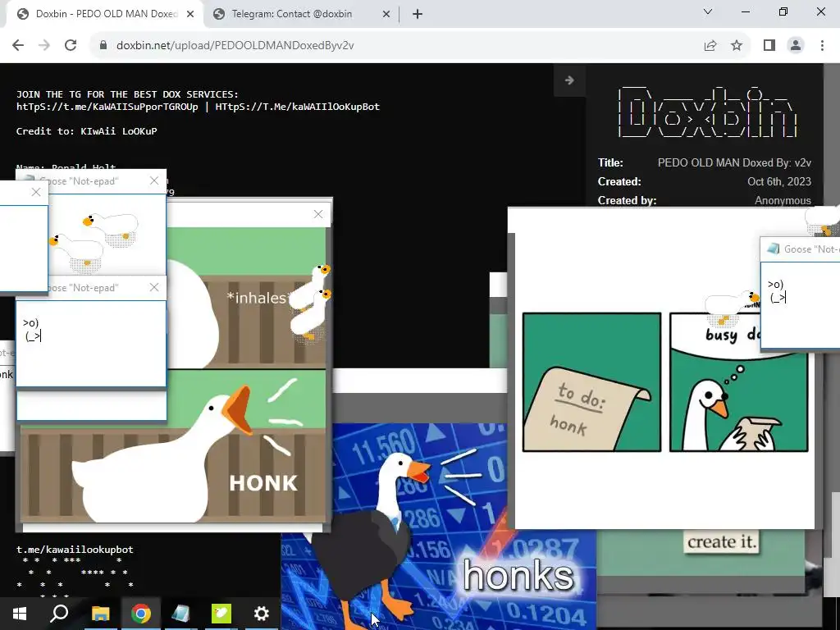Viewport: 840px width, 630px height.
Task: Go back using the browser back arrow
Action: (x=18, y=46)
